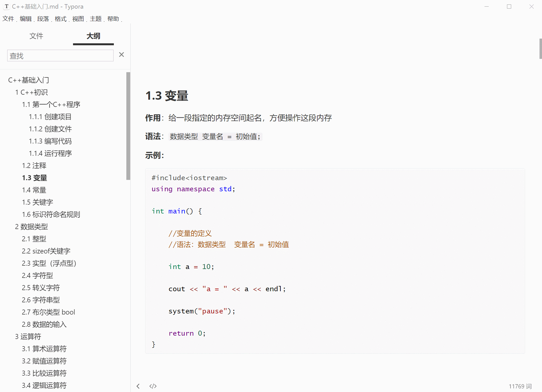
Task: Click the 示例: bold label
Action: (x=155, y=155)
